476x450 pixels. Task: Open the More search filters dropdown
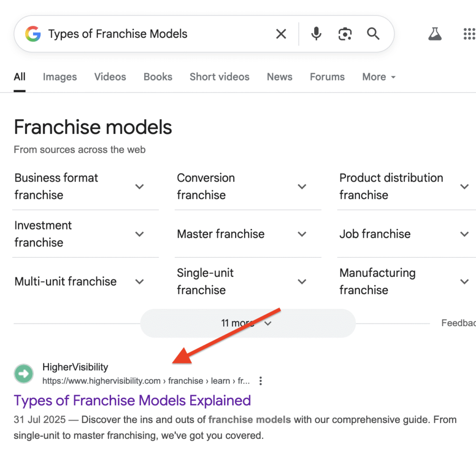(x=379, y=77)
